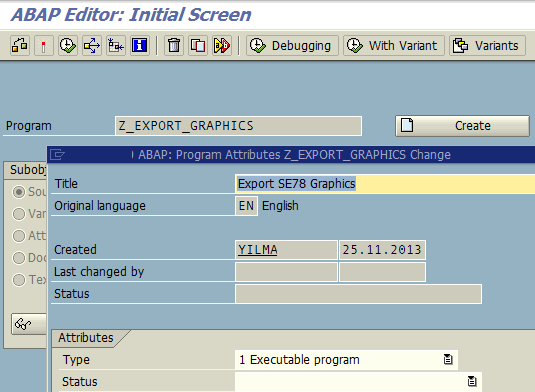Click the Display glasses button
Screen dimensions: 535x392
29,324
